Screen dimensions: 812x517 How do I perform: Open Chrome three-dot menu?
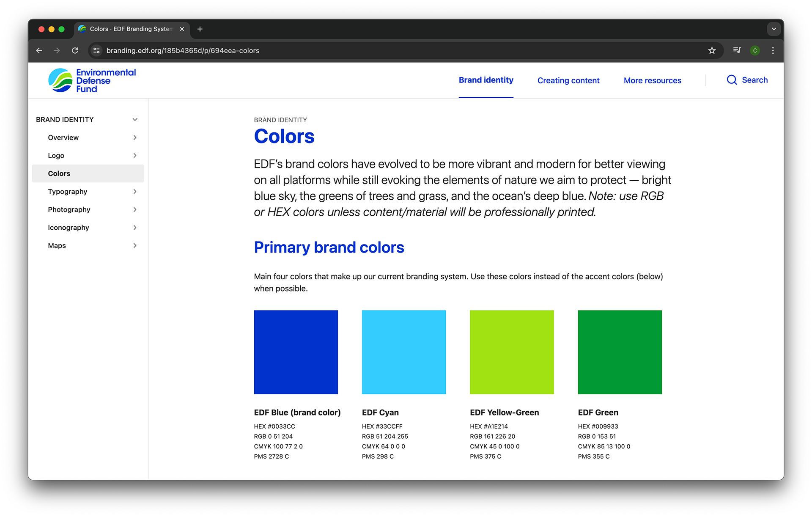[x=773, y=50]
